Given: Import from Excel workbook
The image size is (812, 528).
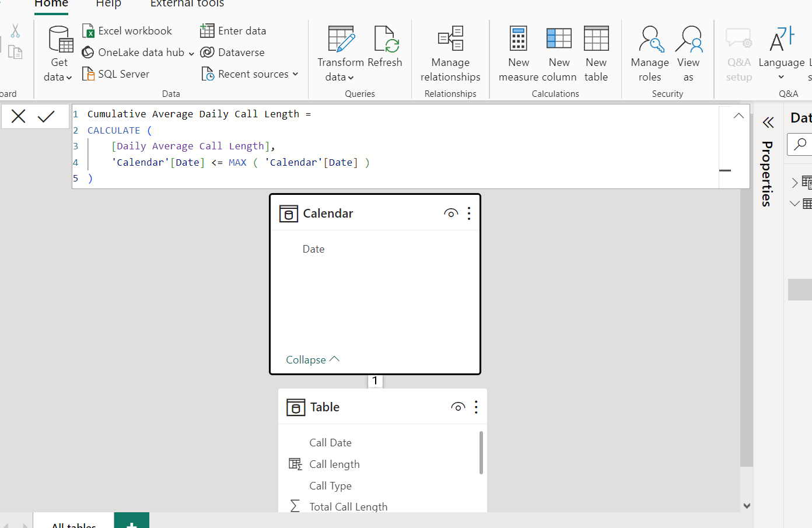Looking at the screenshot, I should coord(127,31).
